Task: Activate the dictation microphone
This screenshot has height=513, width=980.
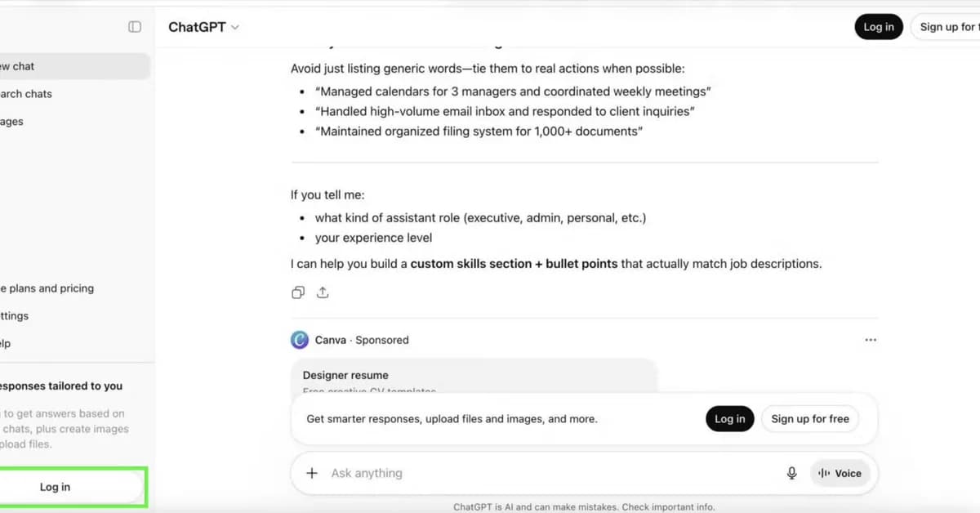Action: 791,473
